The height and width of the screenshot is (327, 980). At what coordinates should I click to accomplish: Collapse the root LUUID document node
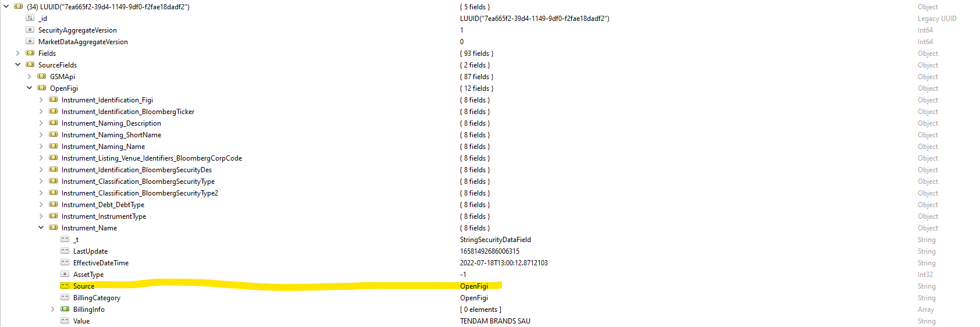[x=6, y=7]
